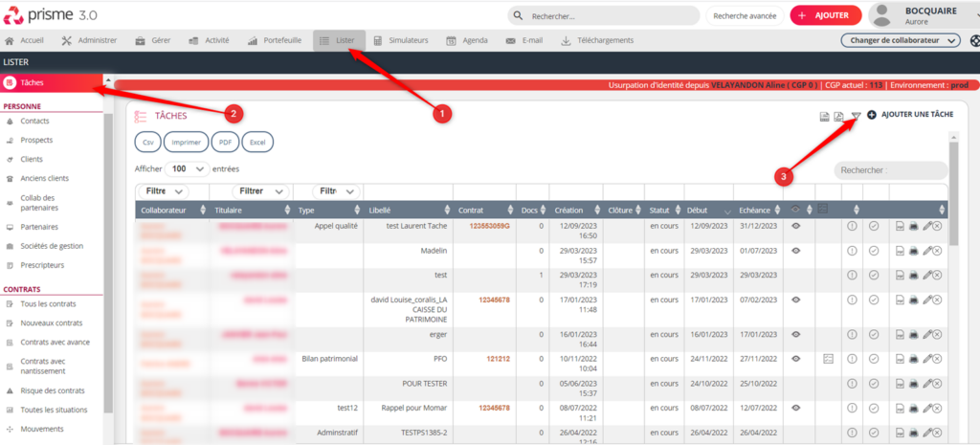The height and width of the screenshot is (445, 980).
Task: Expand the Changer de collaborateur dropdown
Action: (x=901, y=41)
